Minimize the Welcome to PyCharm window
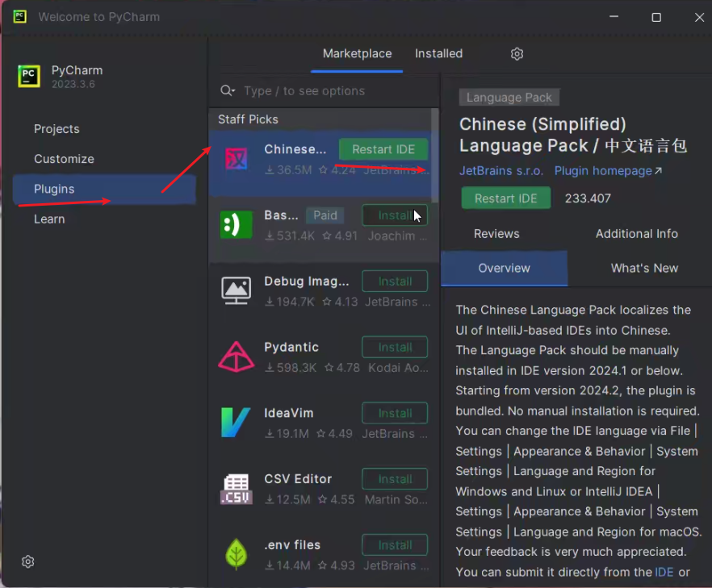 click(x=614, y=17)
